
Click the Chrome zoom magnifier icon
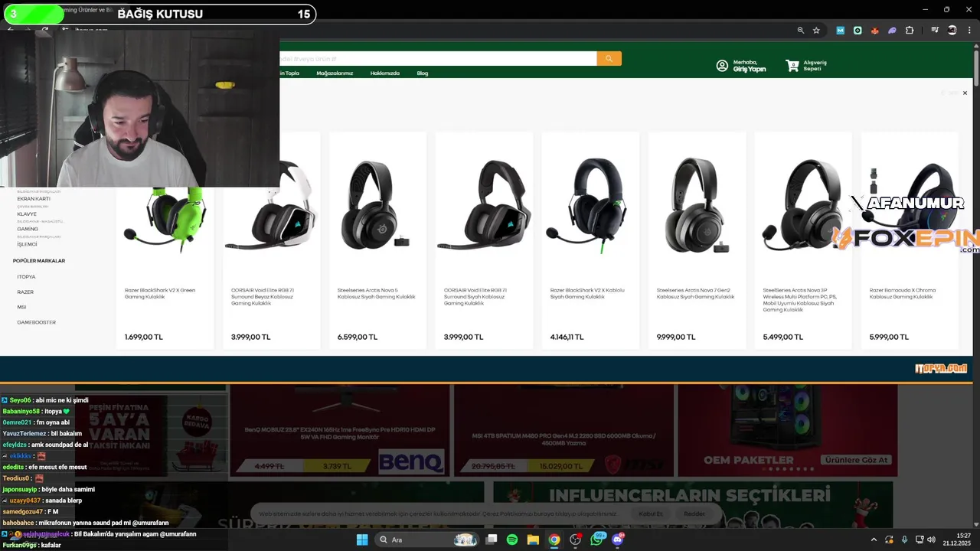click(x=801, y=31)
